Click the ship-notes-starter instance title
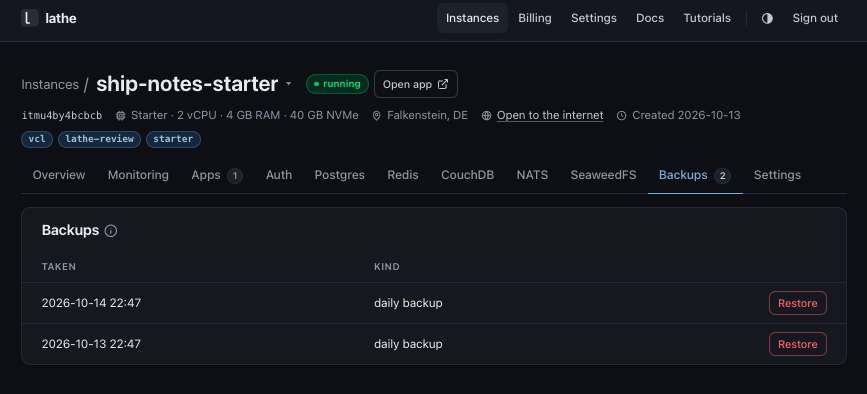867x394 pixels. tap(187, 84)
